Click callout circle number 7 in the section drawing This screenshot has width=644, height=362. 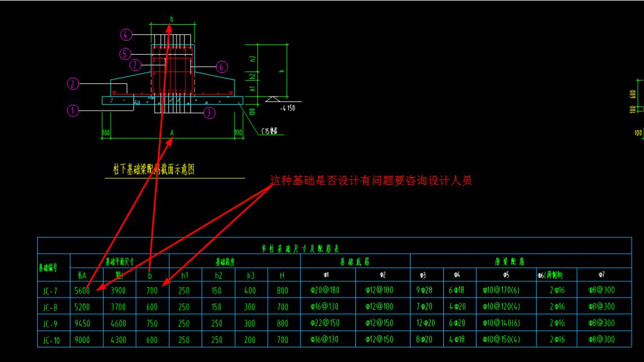pyautogui.click(x=135, y=65)
